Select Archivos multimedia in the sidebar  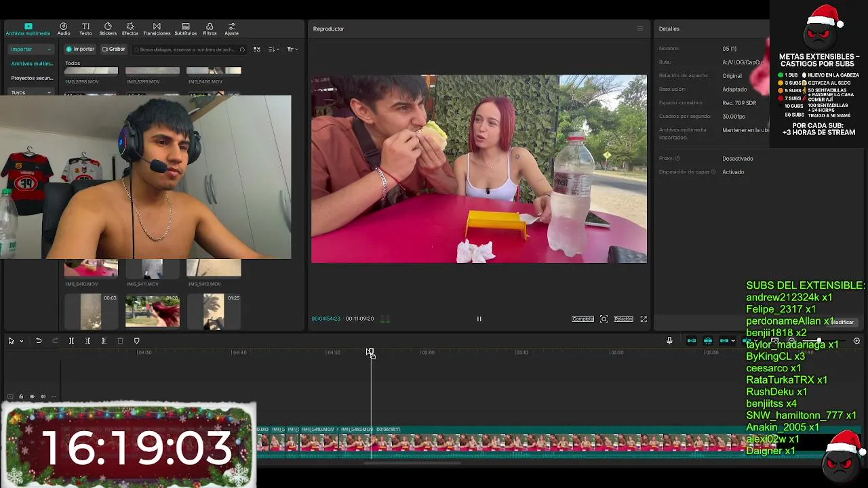click(x=32, y=64)
